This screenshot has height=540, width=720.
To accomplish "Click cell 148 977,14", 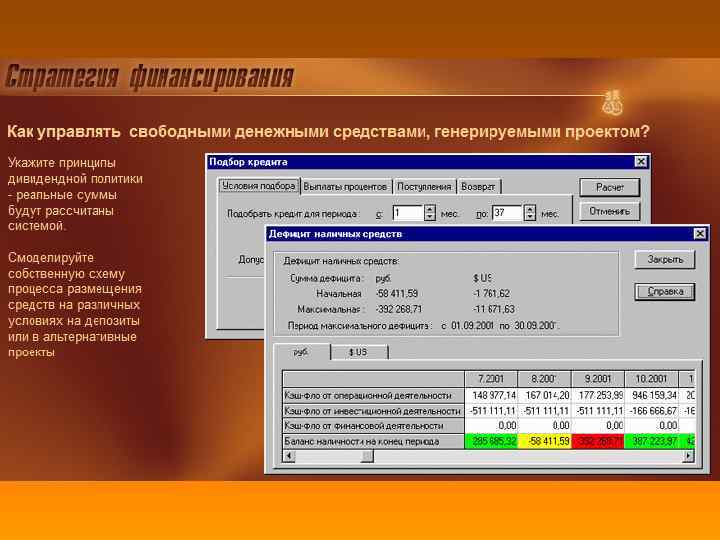I will coord(491,395).
